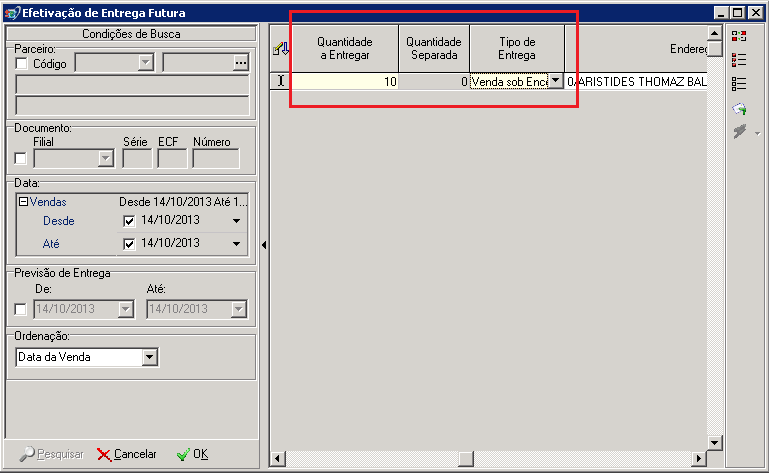The image size is (769, 473).
Task: Click the Quantidade a Entregar column header
Action: pos(345,49)
